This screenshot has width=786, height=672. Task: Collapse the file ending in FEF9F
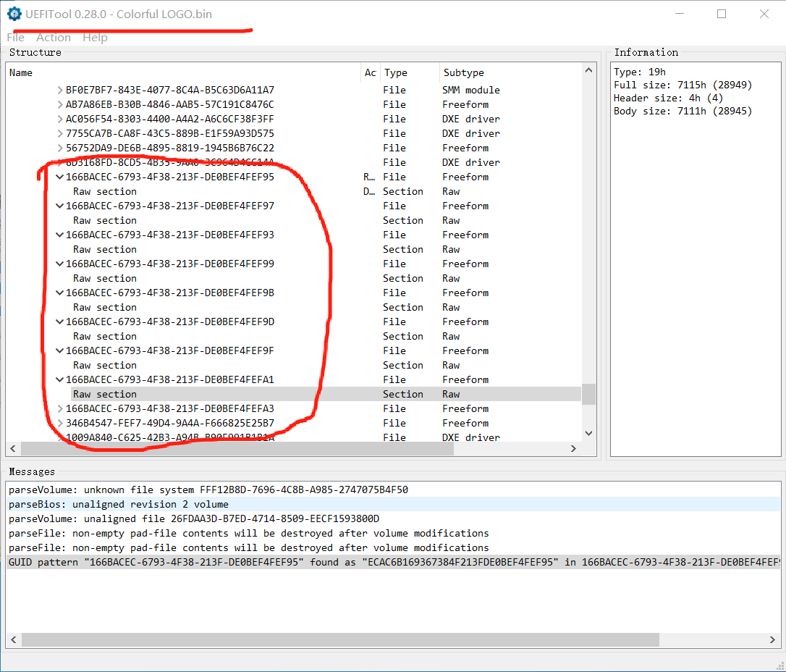59,351
